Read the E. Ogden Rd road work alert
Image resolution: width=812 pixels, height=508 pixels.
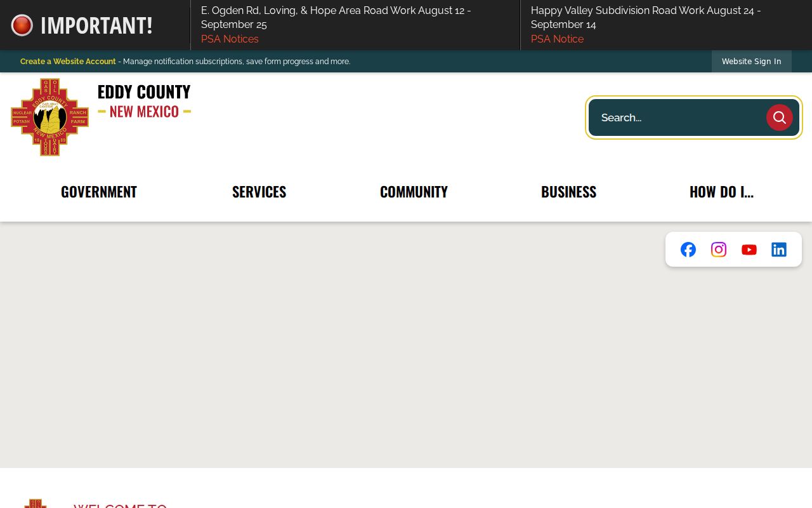click(x=336, y=18)
